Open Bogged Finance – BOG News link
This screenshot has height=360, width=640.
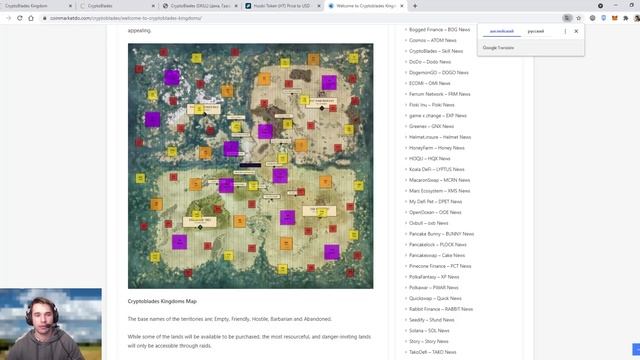click(x=439, y=29)
